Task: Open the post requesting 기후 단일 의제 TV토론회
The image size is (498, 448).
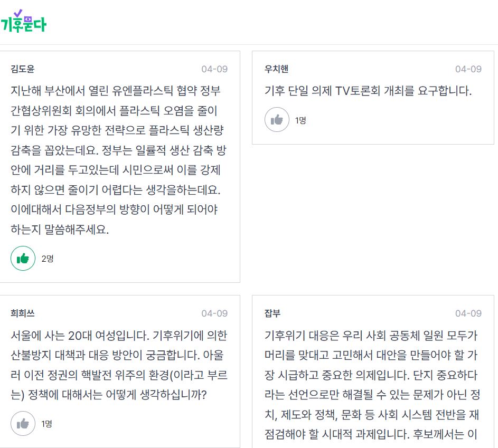Action: coord(368,91)
